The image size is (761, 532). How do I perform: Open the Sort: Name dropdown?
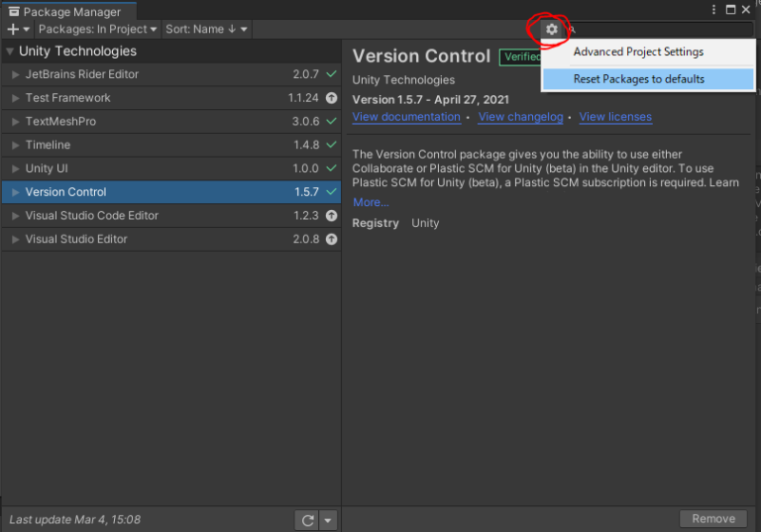[207, 30]
